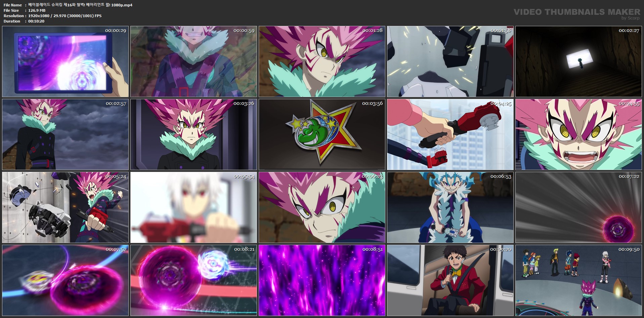This screenshot has height=318, width=644.
Task: Click the file name ending in 1080p.mp4
Action: (80, 5)
